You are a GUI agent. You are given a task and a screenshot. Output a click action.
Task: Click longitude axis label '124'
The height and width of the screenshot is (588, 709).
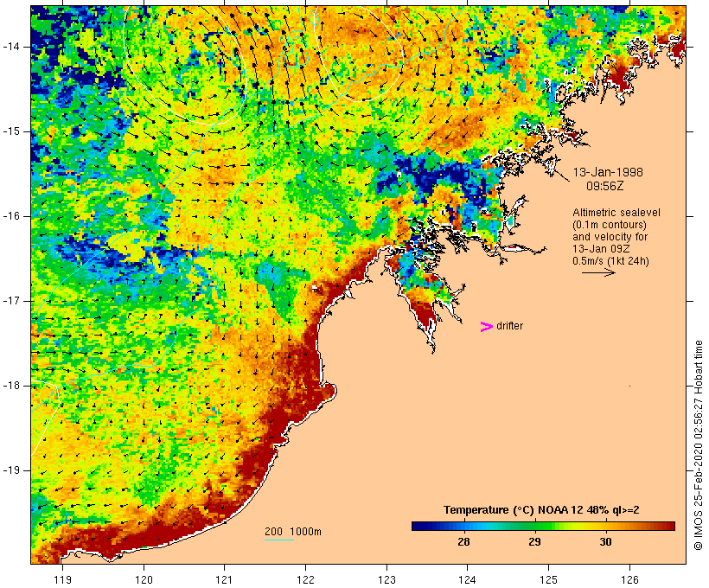467,580
